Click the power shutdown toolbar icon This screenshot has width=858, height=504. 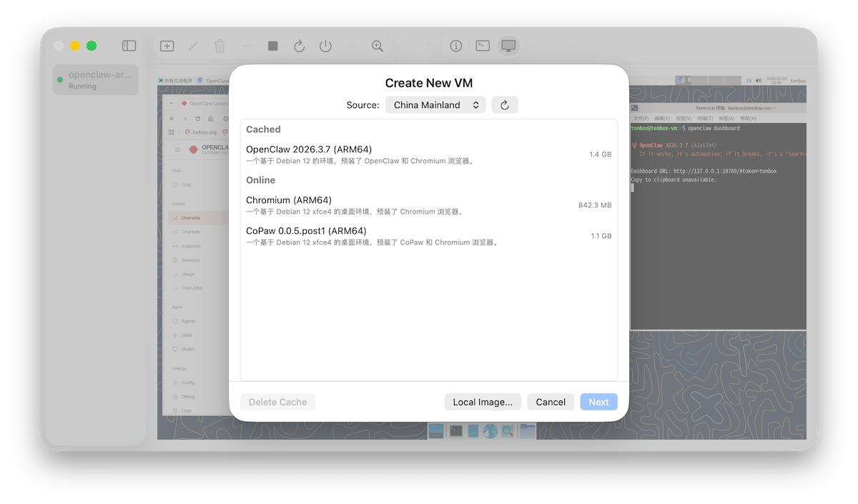(x=325, y=46)
